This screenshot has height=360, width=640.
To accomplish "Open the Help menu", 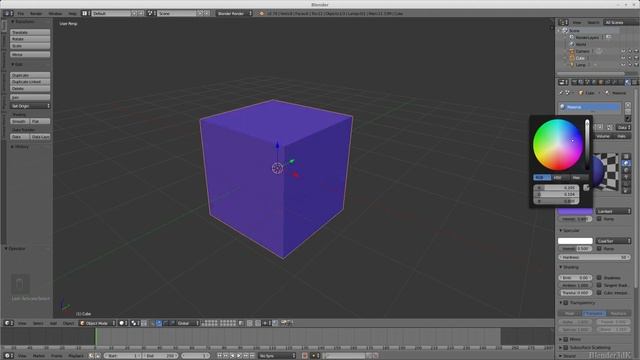I will (x=72, y=13).
